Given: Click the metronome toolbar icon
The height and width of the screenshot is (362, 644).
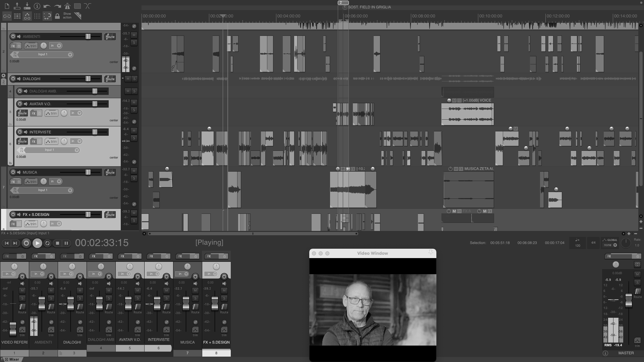Looking at the screenshot, I should [67, 6].
